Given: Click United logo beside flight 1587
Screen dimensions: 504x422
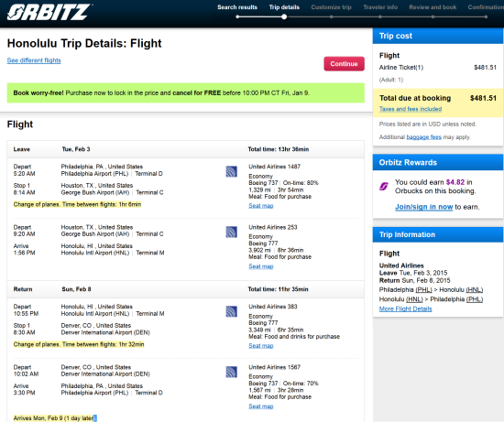Looking at the screenshot, I should coord(232,372).
